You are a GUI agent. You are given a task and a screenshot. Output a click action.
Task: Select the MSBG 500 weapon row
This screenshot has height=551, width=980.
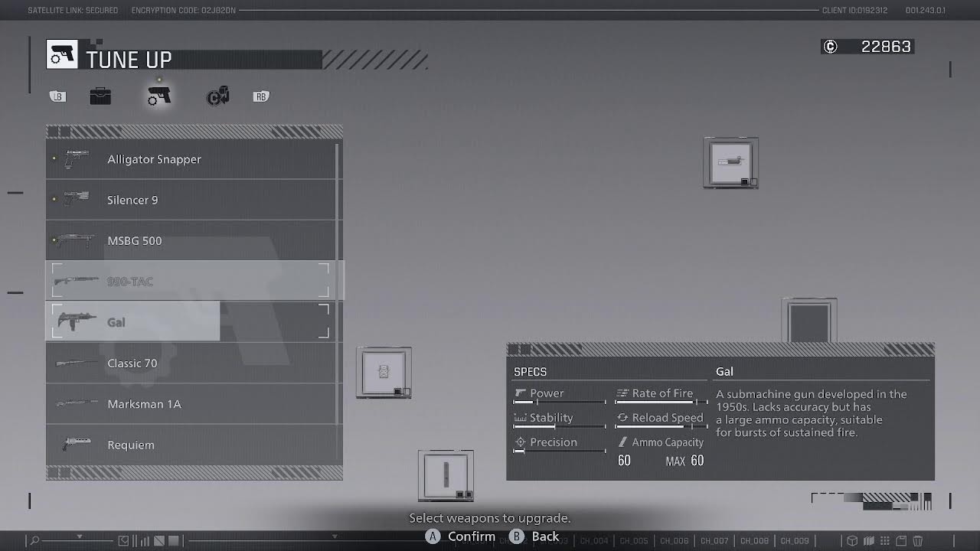pyautogui.click(x=191, y=240)
